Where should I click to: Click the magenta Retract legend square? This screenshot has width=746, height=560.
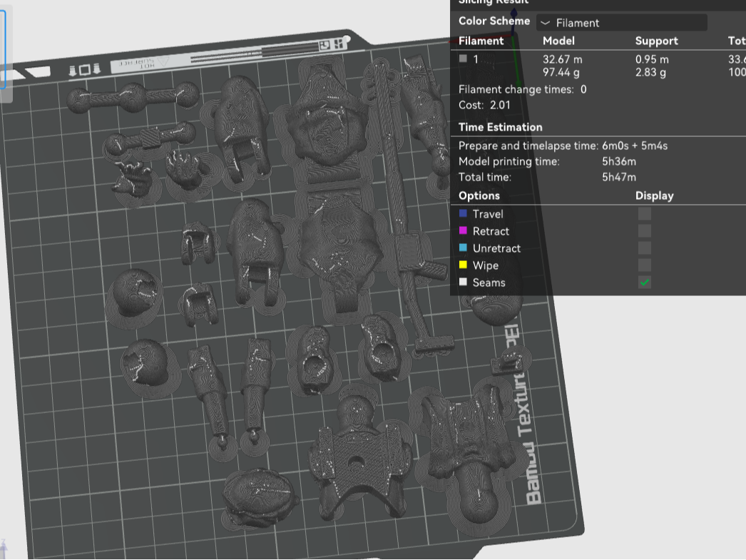463,230
